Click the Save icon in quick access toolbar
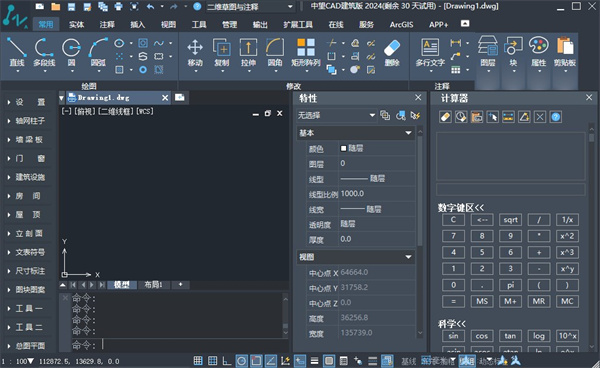Screen dimensions: 600x368 coord(71,7)
